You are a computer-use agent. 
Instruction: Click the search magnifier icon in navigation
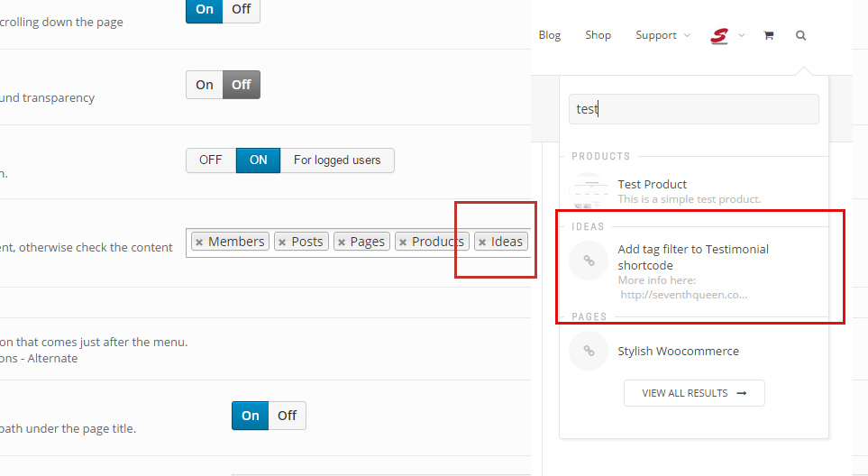pyautogui.click(x=800, y=35)
